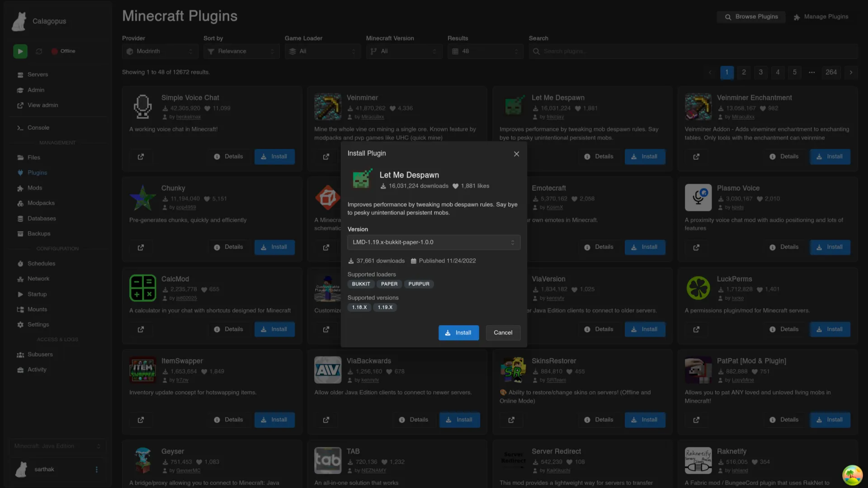Go to page 264 of results
The width and height of the screenshot is (868, 488).
pos(830,72)
